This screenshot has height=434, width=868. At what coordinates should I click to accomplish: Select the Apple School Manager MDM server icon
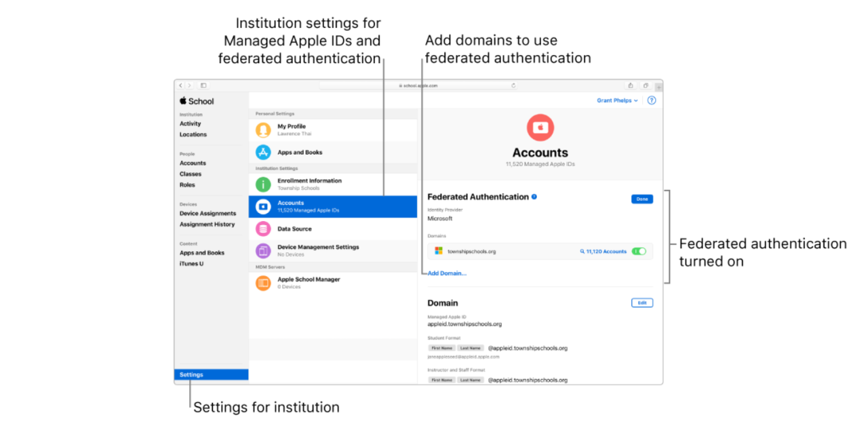pos(264,282)
